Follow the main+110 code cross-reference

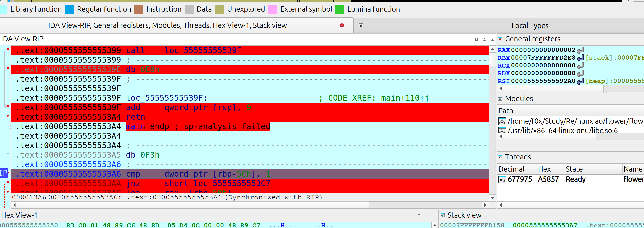pos(405,98)
